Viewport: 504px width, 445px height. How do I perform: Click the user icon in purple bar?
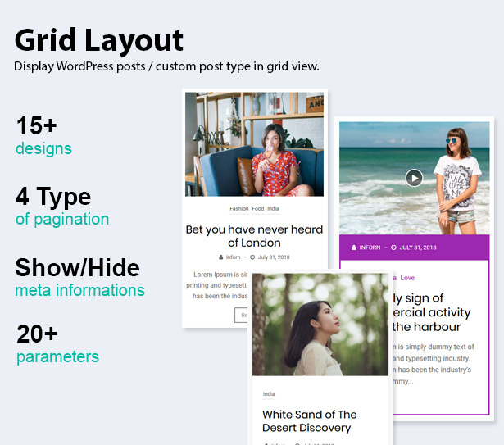353,247
